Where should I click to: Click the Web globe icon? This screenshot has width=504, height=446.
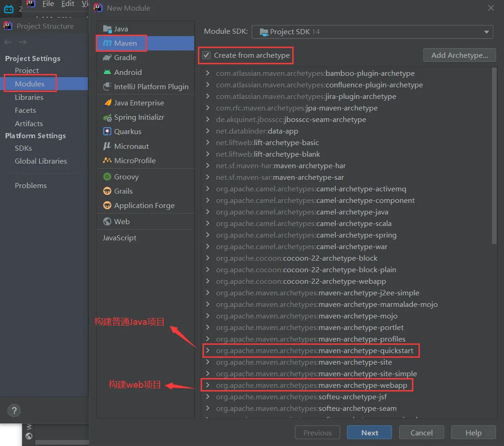click(x=107, y=221)
